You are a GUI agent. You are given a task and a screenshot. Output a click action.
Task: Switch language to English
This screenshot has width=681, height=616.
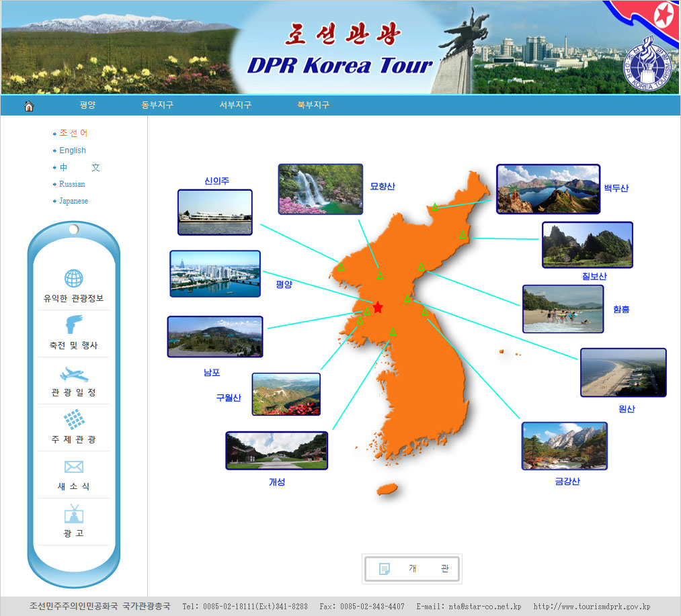pyautogui.click(x=73, y=150)
